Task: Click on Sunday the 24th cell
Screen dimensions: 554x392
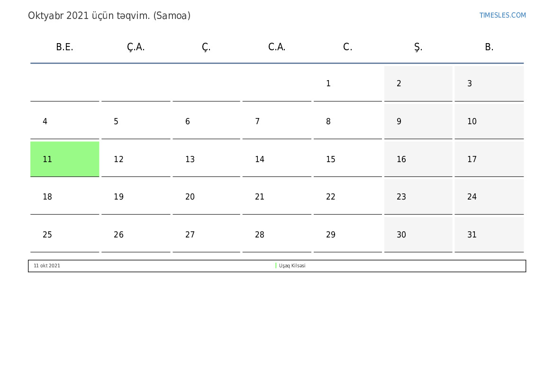Action: [x=489, y=197]
